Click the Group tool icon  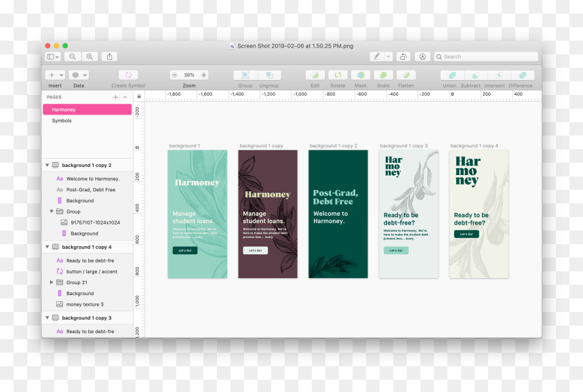point(245,75)
